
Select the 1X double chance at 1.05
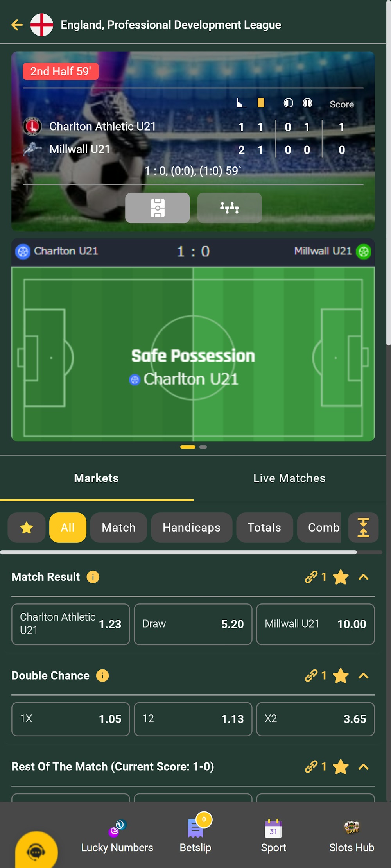[70, 719]
